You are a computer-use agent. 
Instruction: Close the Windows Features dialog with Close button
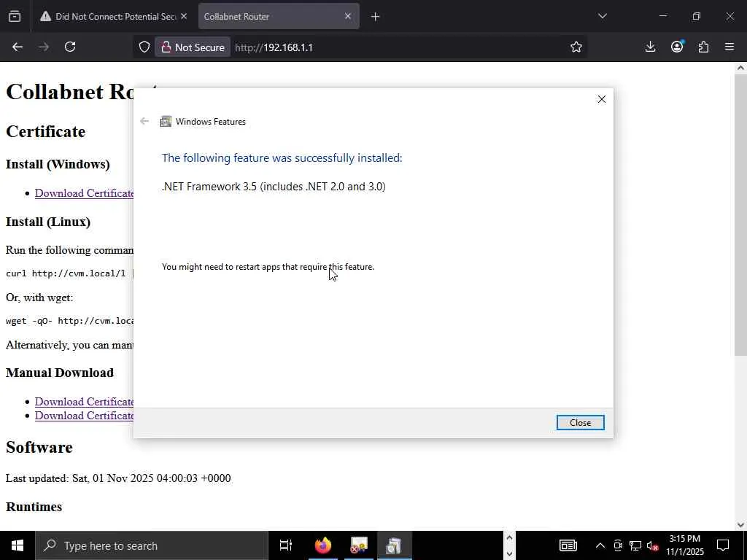(x=580, y=422)
